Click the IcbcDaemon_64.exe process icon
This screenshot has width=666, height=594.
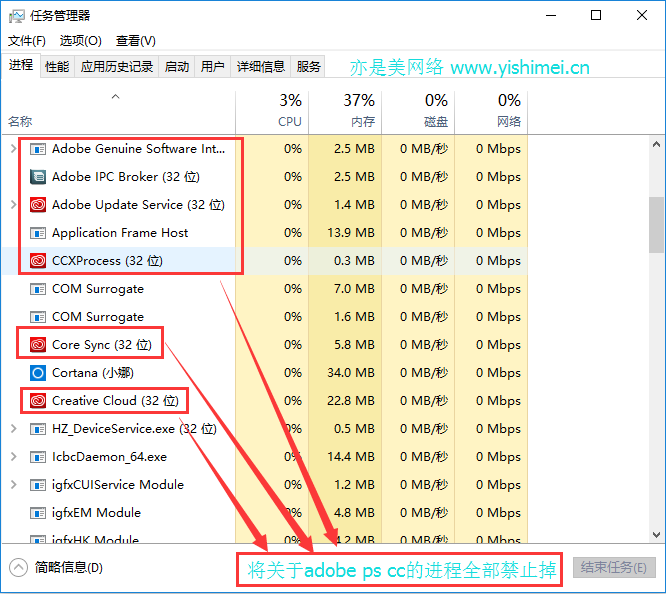[x=38, y=457]
